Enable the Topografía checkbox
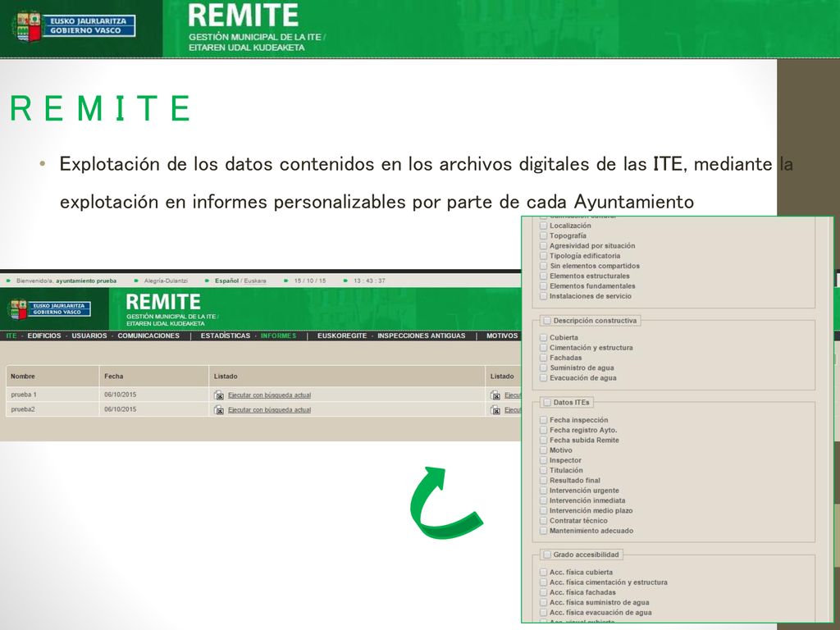Screen dimensions: 840x630 tap(543, 235)
